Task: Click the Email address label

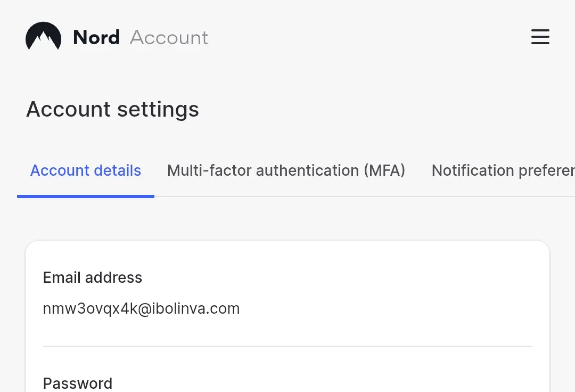Action: pos(93,277)
